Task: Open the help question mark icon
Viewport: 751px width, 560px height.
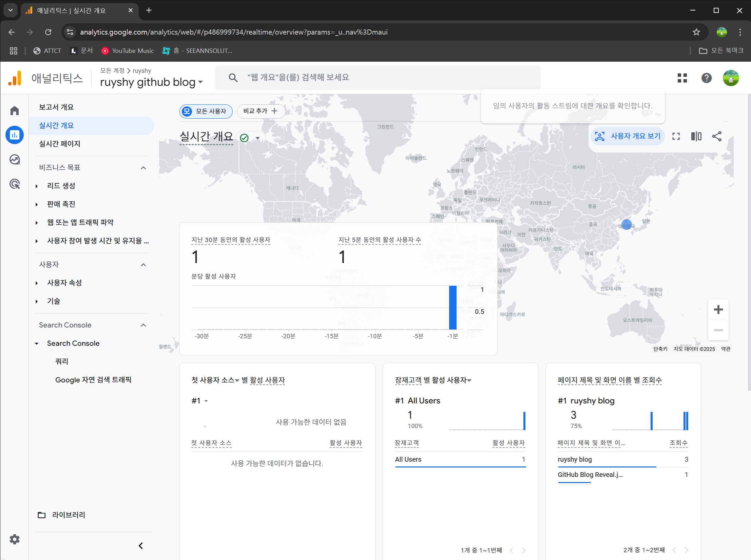Action: coord(706,78)
